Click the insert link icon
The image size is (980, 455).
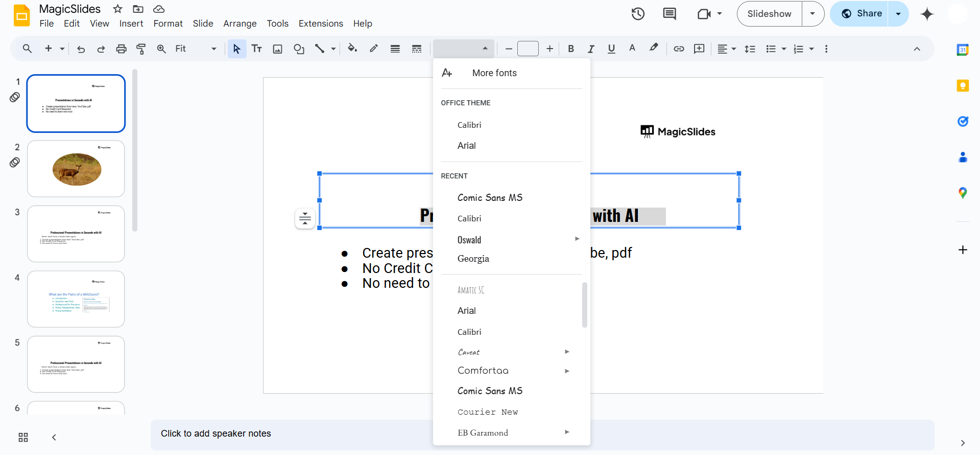(679, 49)
